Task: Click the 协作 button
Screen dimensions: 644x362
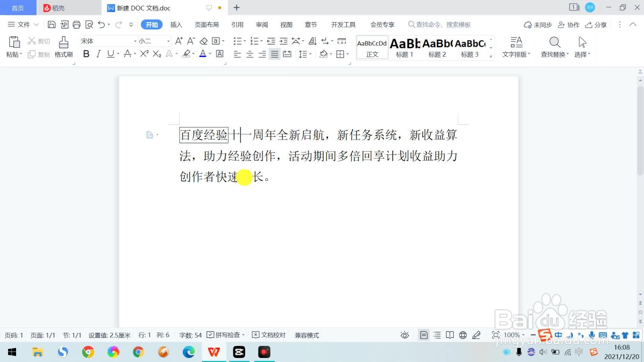Action: point(569,25)
